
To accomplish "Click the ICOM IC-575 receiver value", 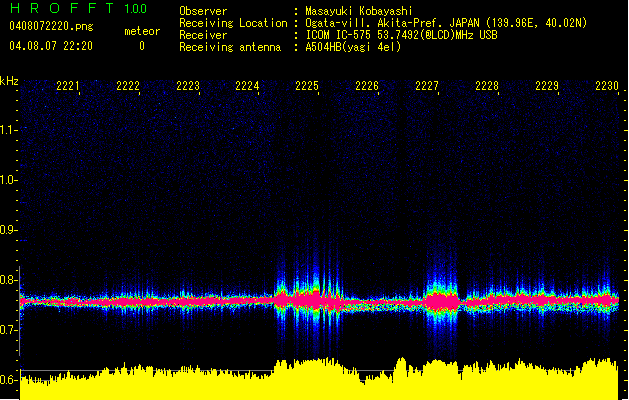I will point(401,35).
